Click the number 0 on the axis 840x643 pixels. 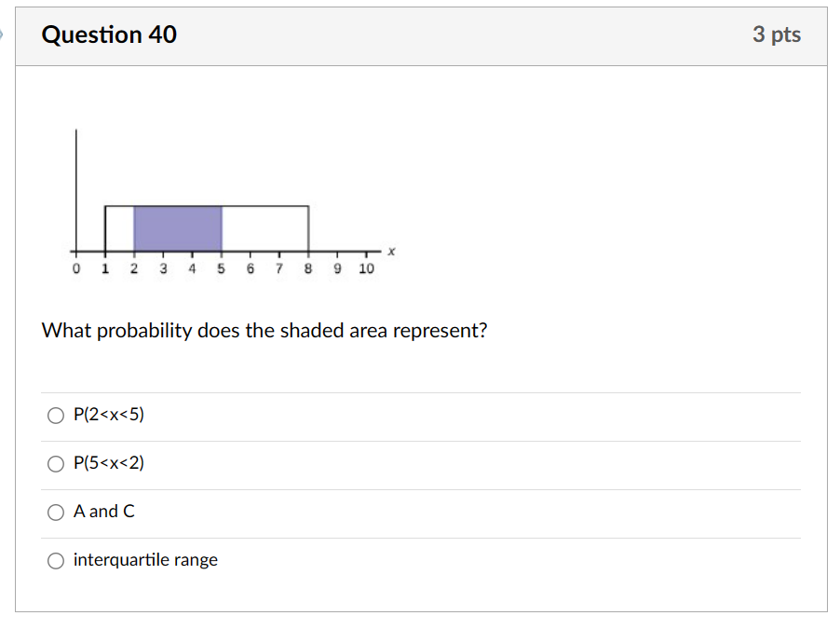pos(75,269)
